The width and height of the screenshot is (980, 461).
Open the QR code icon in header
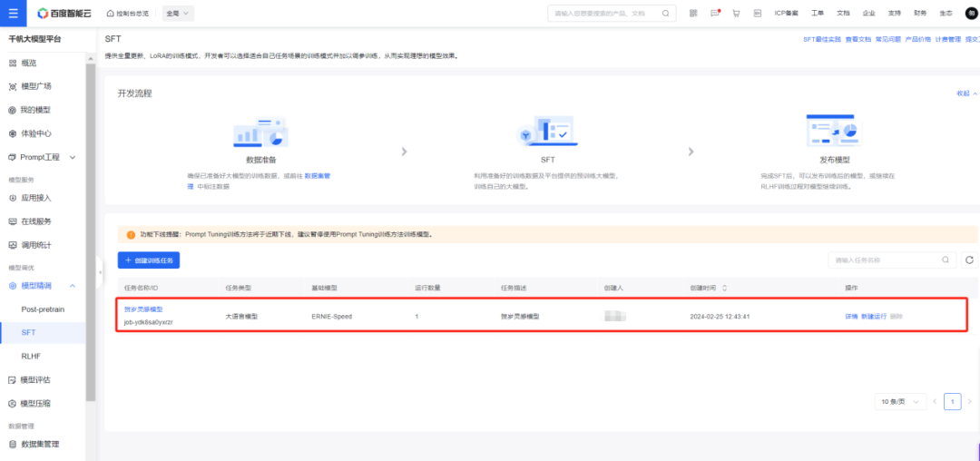point(693,13)
